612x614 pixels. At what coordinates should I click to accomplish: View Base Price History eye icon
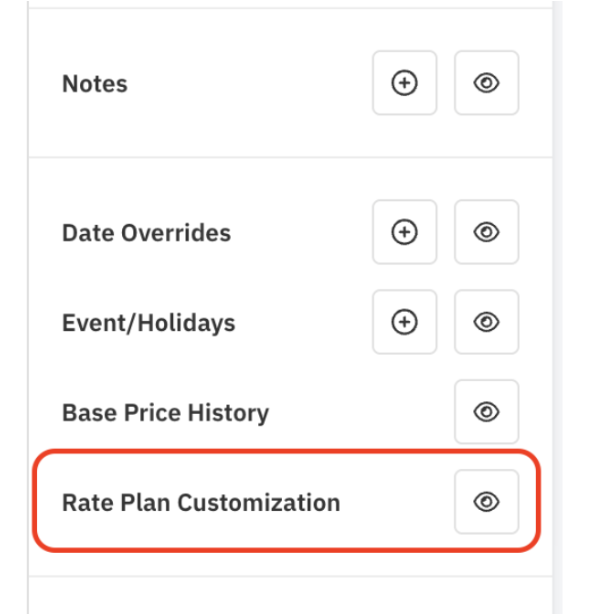click(x=486, y=412)
